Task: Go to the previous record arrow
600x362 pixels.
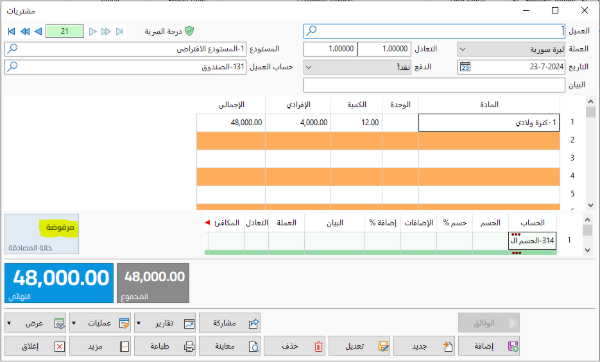Action: 38,31
